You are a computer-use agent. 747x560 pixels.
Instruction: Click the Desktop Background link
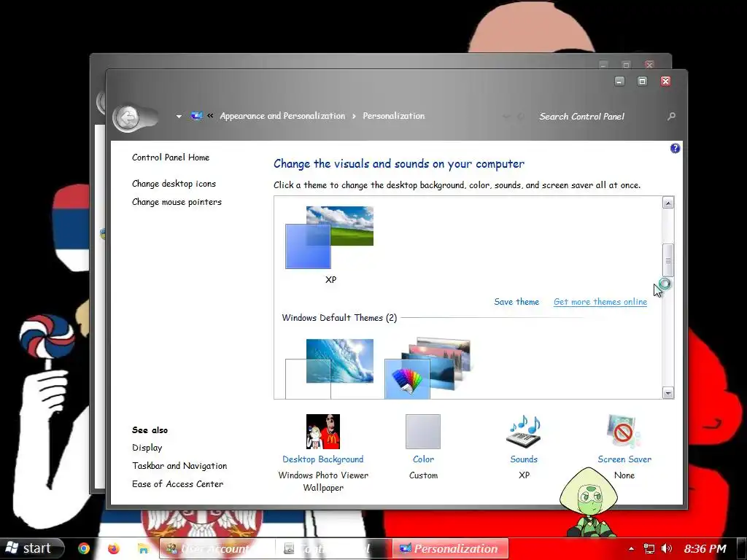point(323,459)
